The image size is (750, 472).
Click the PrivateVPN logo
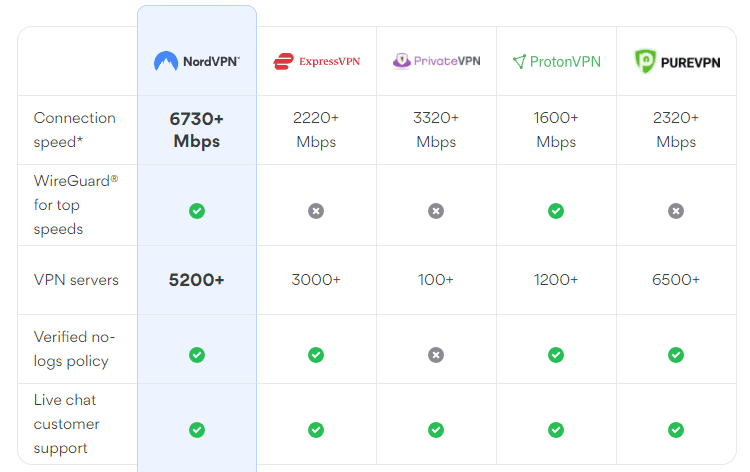(436, 61)
